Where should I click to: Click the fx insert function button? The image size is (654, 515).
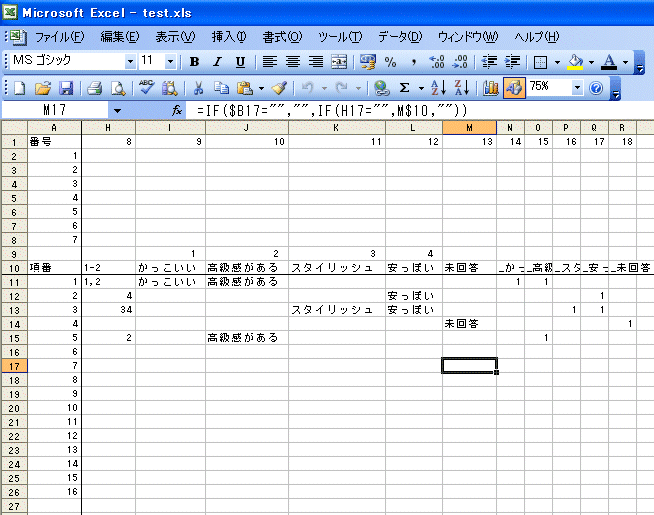point(176,109)
